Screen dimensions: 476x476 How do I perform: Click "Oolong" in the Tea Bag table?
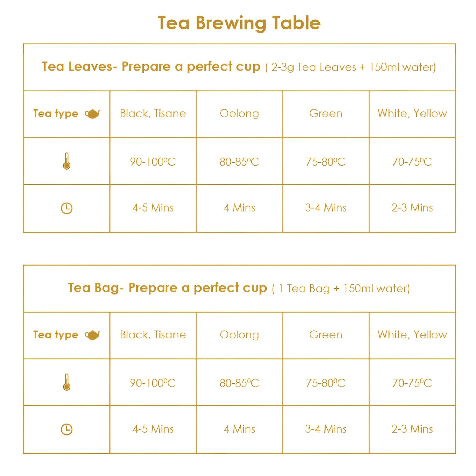pos(239,335)
